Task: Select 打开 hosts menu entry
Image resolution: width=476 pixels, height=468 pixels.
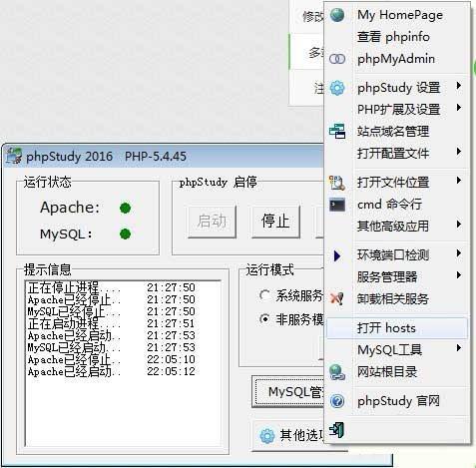Action: pyautogui.click(x=397, y=328)
